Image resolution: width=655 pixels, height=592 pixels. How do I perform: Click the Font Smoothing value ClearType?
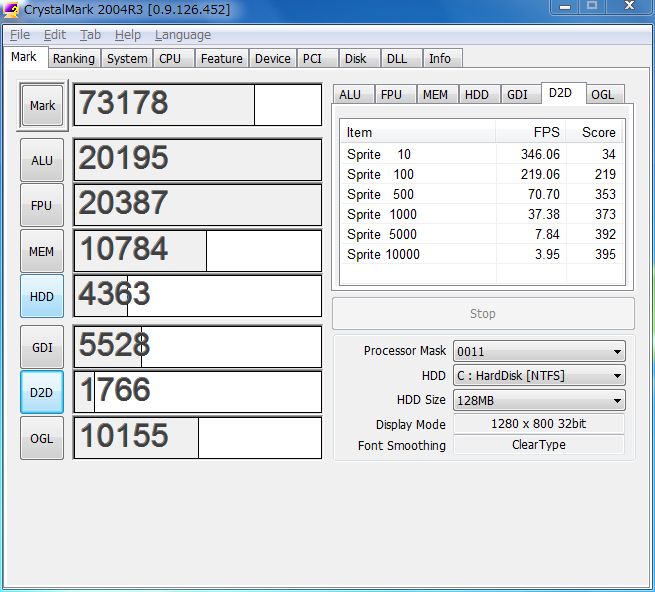point(538,445)
